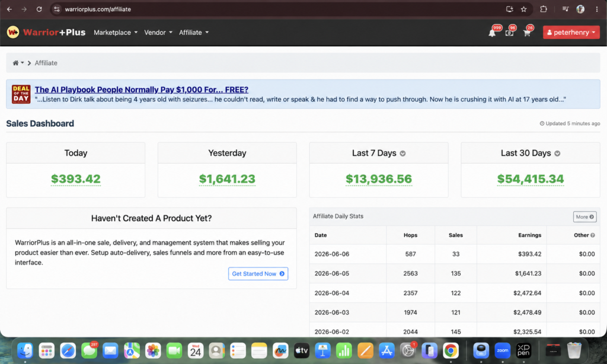Open the Affiliate menu in the navbar
The height and width of the screenshot is (364, 607).
pyautogui.click(x=194, y=33)
